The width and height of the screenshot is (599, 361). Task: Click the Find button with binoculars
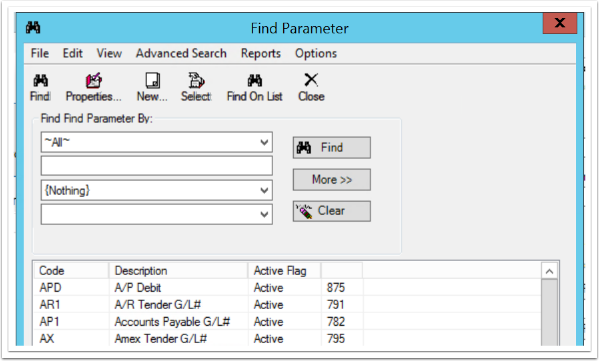click(x=332, y=147)
